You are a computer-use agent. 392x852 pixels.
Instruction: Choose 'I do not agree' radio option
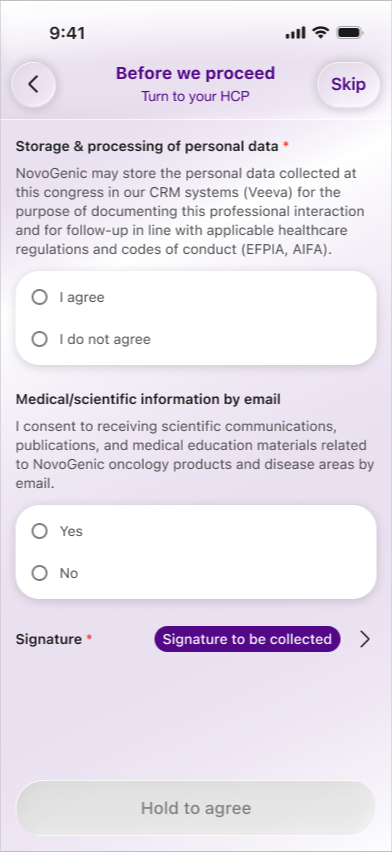(x=40, y=339)
